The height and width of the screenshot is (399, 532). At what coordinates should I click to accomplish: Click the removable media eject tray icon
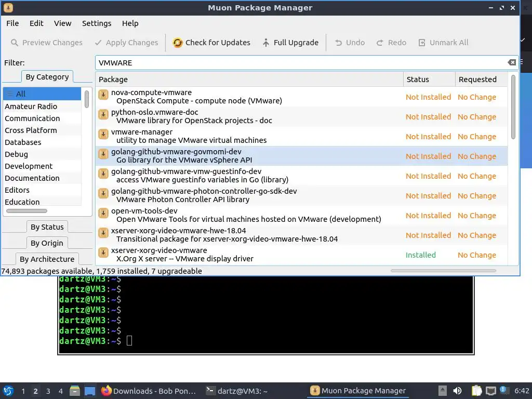pyautogui.click(x=443, y=391)
